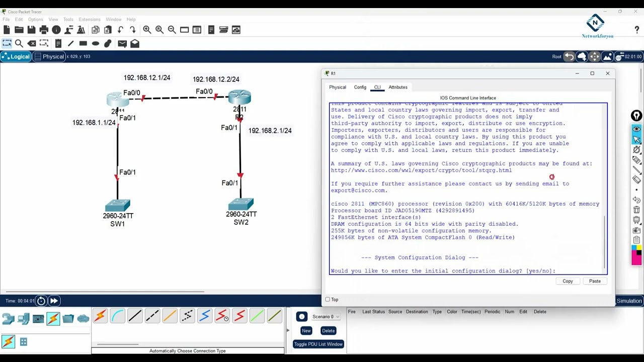This screenshot has height=362, width=644.
Task: Delete the current scenario
Action: [x=329, y=331]
